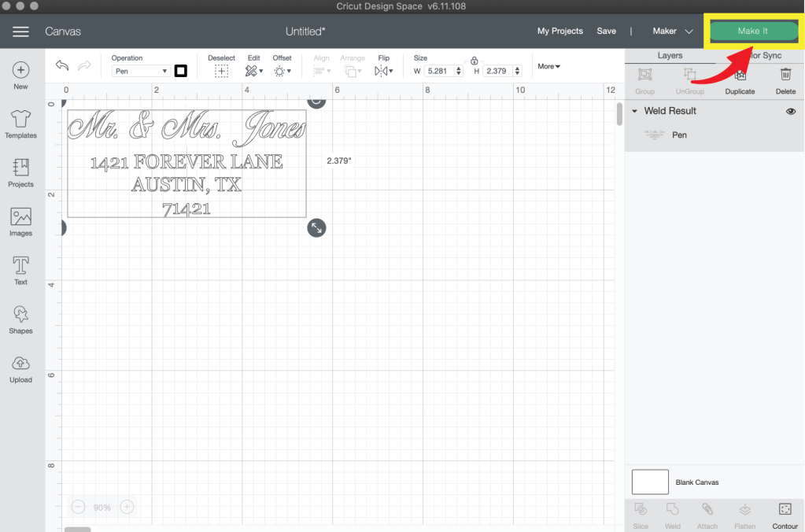Viewport: 805px width, 532px height.
Task: Toggle Deselect for the current selection
Action: tap(222, 71)
